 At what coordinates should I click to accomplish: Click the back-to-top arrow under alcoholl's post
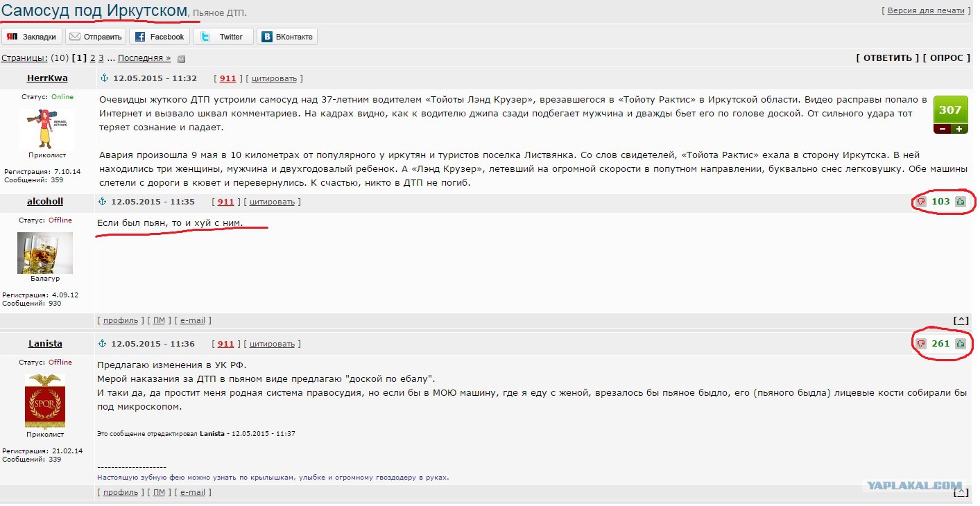(x=961, y=320)
